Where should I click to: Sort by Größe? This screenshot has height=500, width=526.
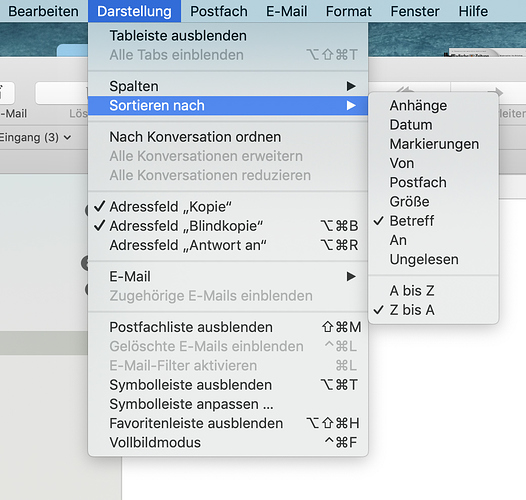433,202
